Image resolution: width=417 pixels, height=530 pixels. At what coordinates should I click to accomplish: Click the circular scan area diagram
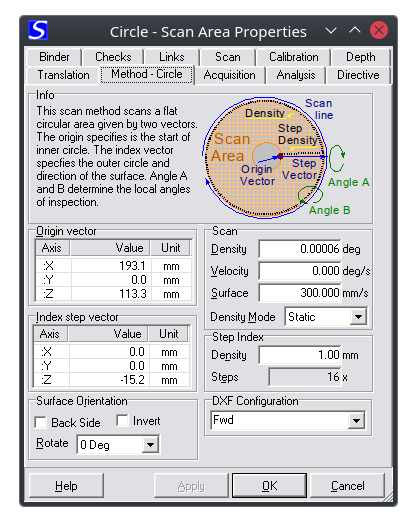coord(265,158)
